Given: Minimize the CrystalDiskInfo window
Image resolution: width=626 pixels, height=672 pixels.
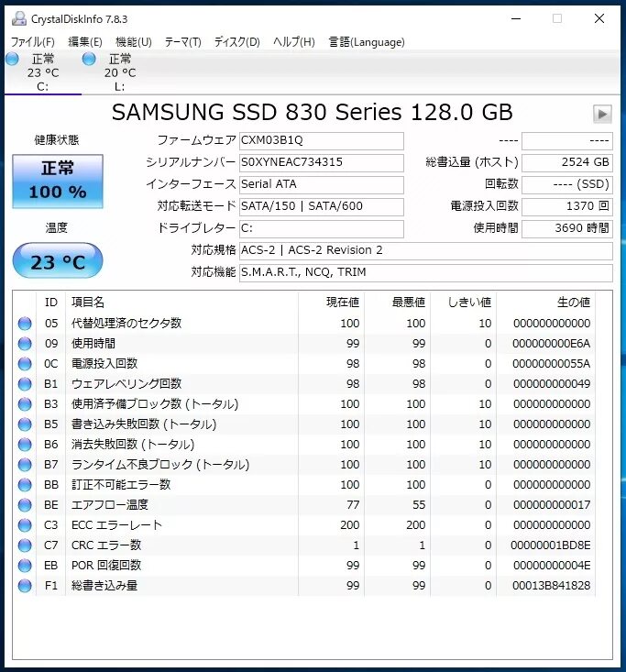Looking at the screenshot, I should (516, 18).
